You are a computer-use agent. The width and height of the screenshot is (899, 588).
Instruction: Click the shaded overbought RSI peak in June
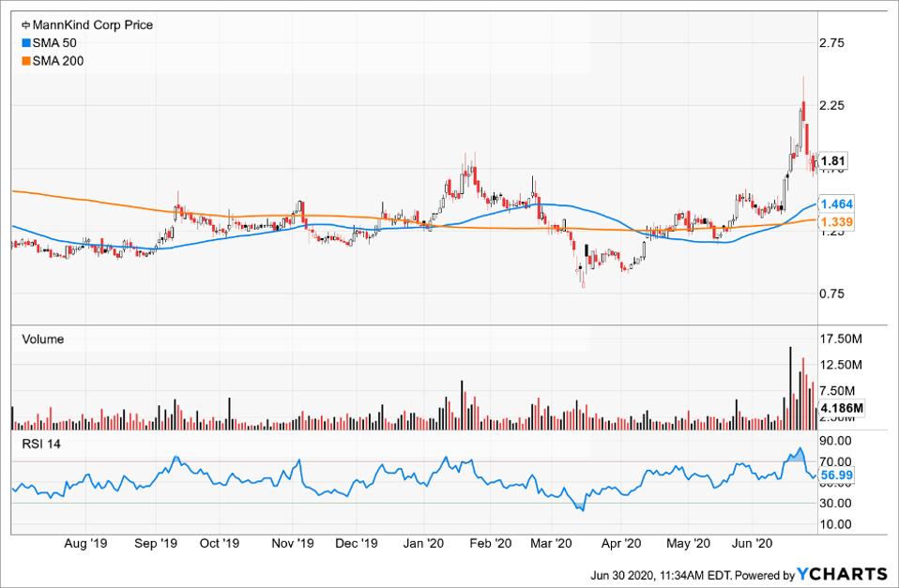click(796, 456)
